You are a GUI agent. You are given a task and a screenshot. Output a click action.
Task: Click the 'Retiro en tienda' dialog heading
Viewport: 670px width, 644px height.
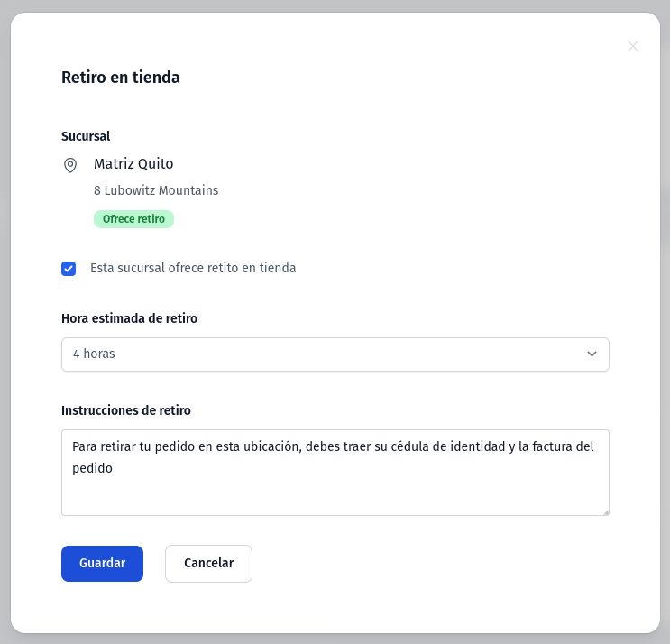click(x=121, y=78)
